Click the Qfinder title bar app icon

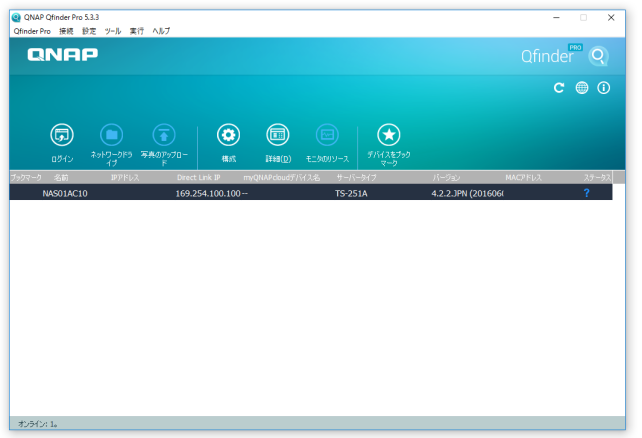tap(16, 17)
